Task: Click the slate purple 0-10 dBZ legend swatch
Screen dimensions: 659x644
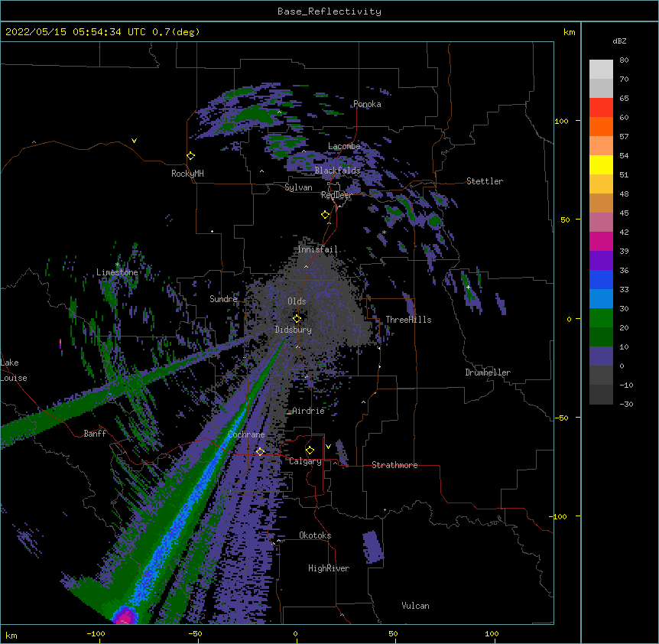Action: (x=601, y=356)
